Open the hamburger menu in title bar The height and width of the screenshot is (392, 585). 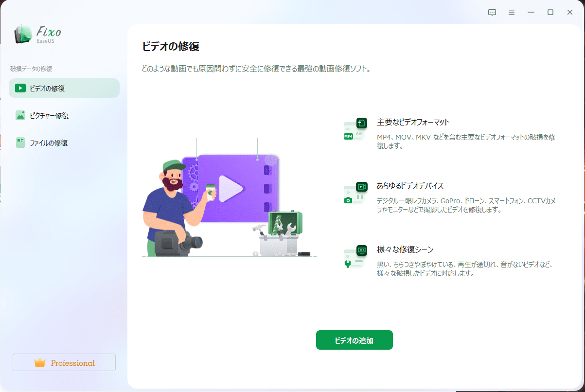coord(512,12)
